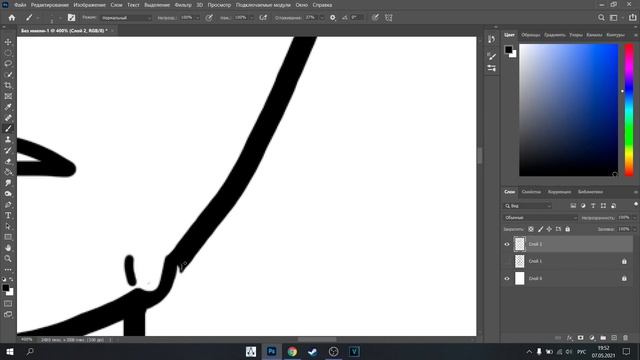Click the rainbow hue slider strip

click(629, 110)
